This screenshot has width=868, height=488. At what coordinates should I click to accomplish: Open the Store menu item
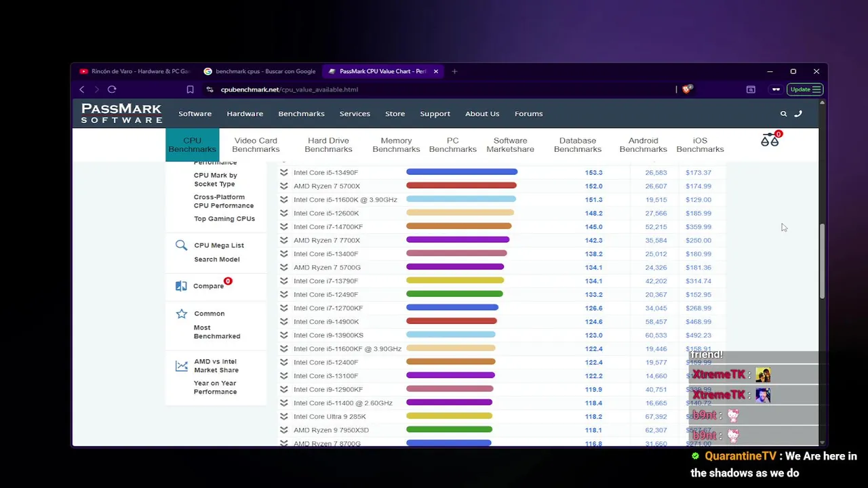click(395, 114)
